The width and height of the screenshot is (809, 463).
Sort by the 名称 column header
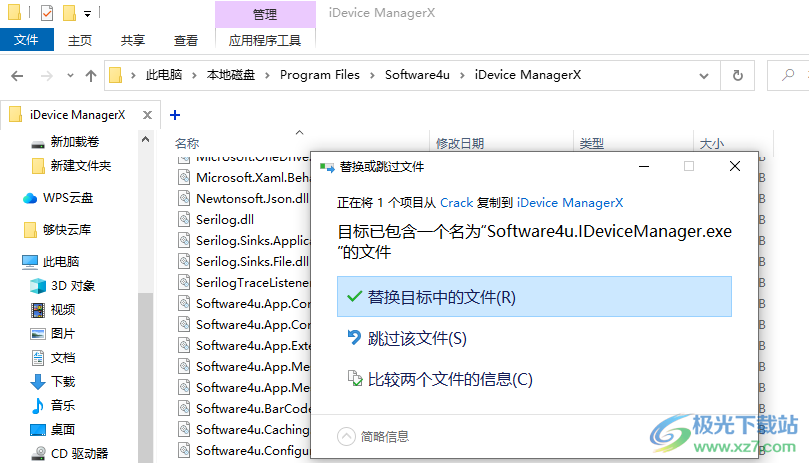(187, 143)
